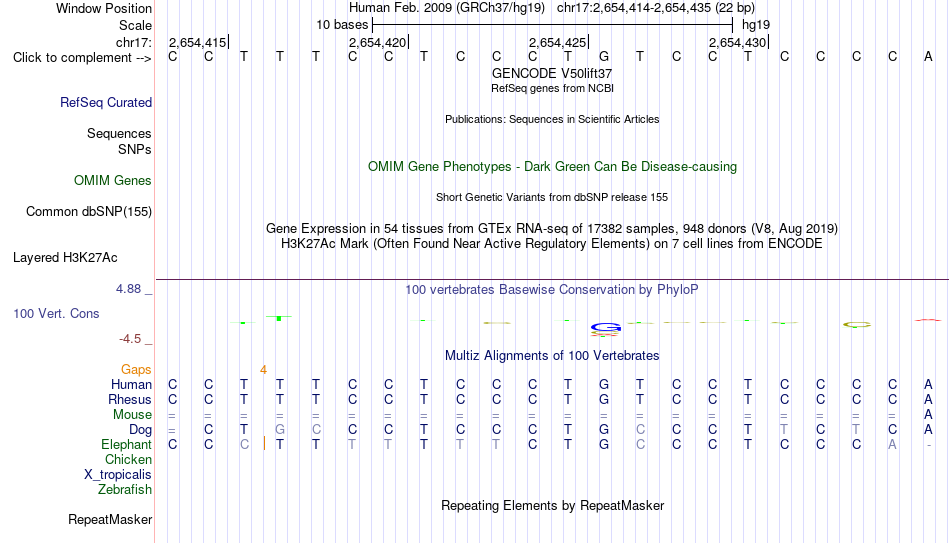Click the Scale label
This screenshot has height=543, width=950.
(x=135, y=25)
